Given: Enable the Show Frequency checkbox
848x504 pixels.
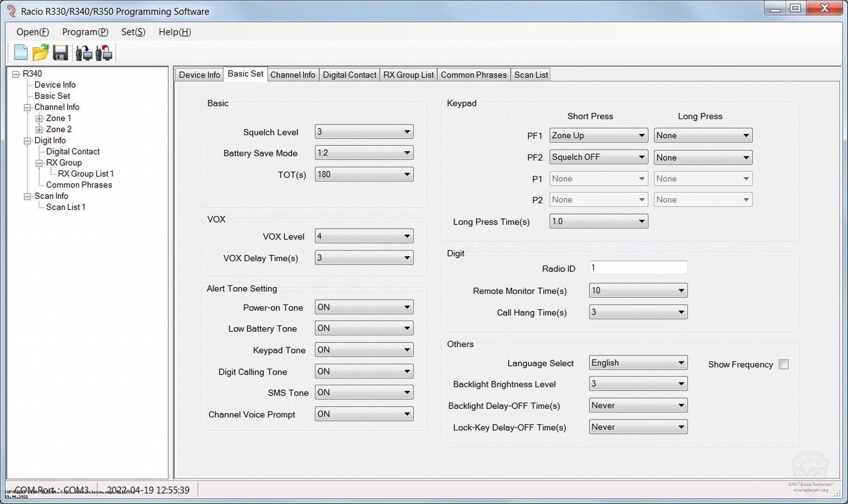Looking at the screenshot, I should [784, 364].
